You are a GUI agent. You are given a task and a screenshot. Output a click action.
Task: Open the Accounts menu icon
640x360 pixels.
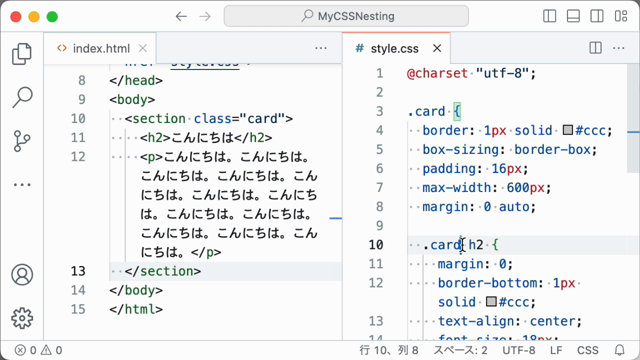(22, 275)
